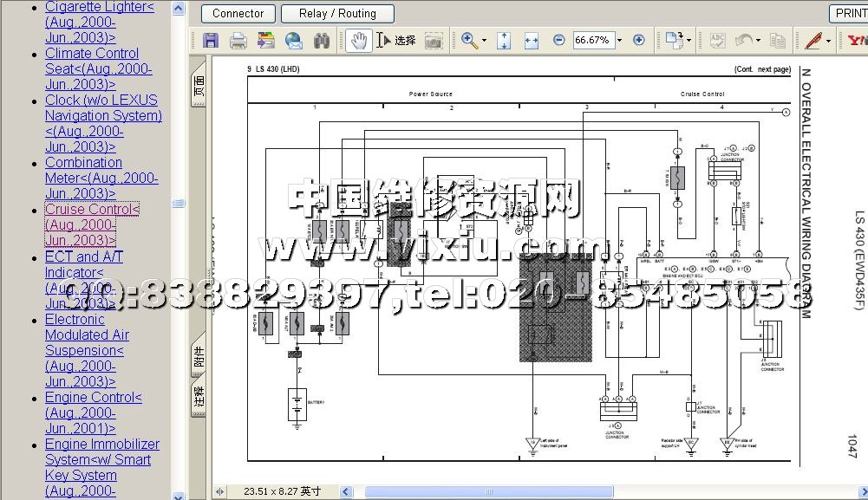Click the sidebar scroll up arrow

point(179,9)
